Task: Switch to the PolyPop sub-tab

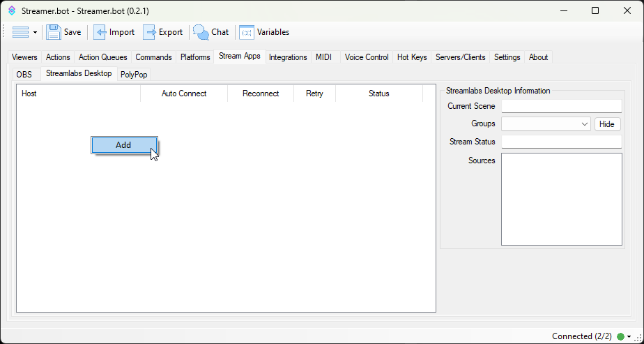Action: pyautogui.click(x=134, y=75)
